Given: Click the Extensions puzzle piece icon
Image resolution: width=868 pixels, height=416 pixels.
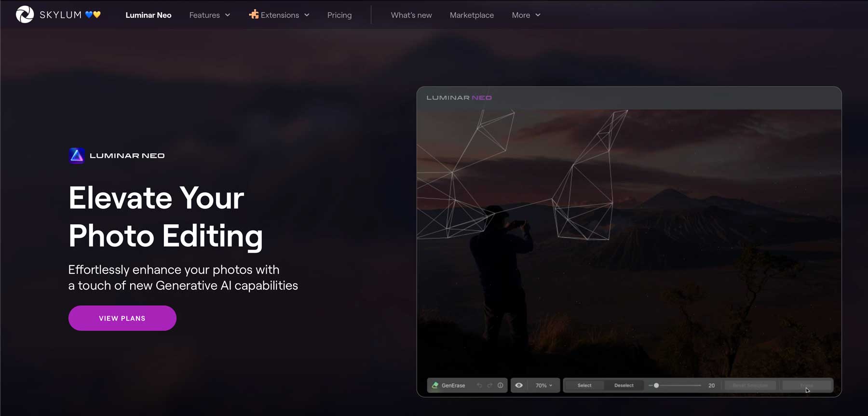Looking at the screenshot, I should (x=254, y=14).
